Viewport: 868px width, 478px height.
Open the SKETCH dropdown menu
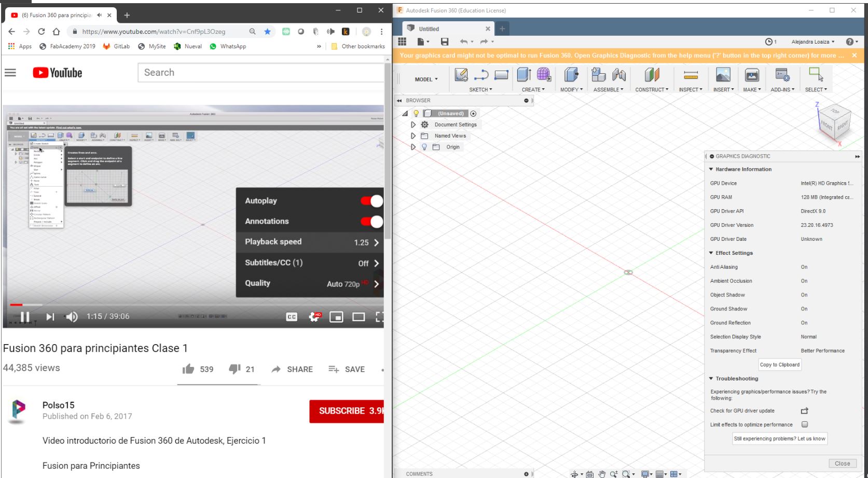point(481,90)
